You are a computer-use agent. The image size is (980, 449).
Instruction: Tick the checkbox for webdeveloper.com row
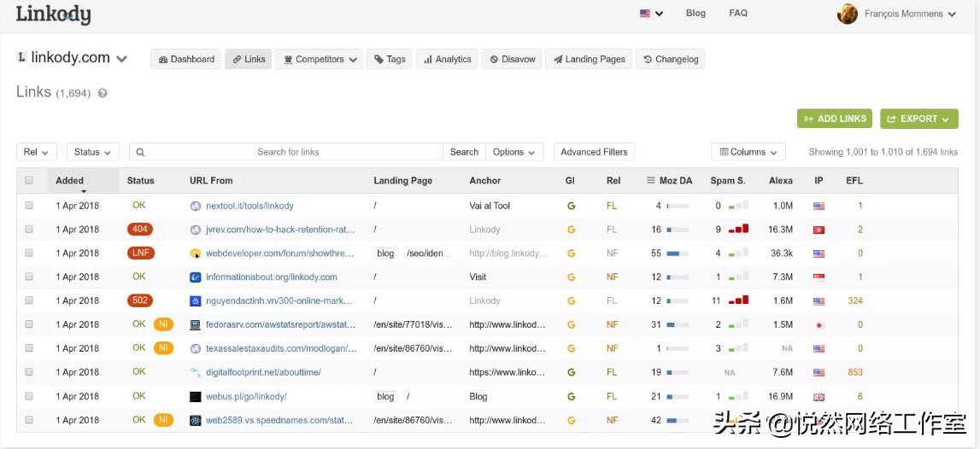click(29, 253)
